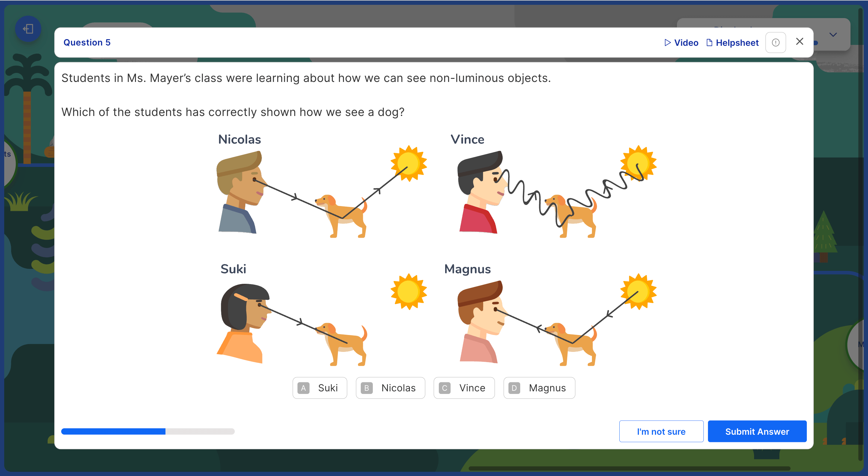Close the Question 5 dialog
This screenshot has width=868, height=476.
coord(799,42)
